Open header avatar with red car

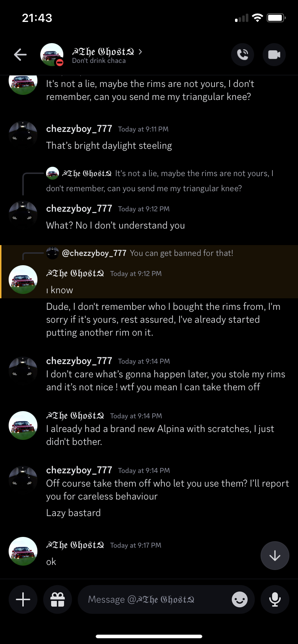click(x=52, y=55)
